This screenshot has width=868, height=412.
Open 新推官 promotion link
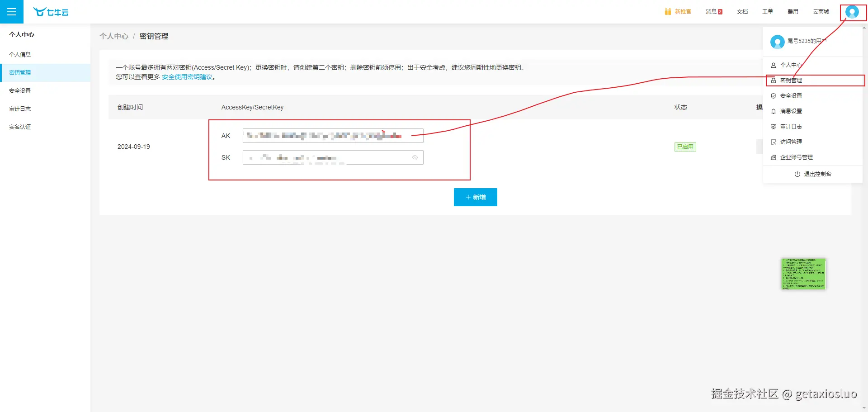[x=683, y=12]
